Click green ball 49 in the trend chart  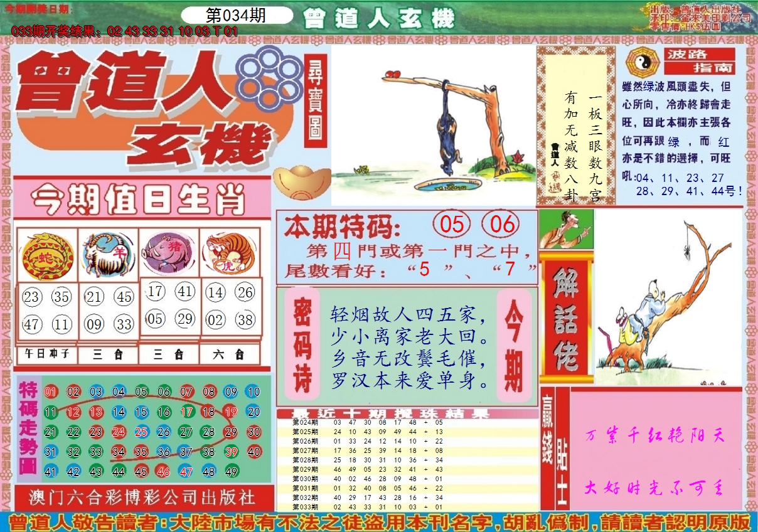(231, 472)
